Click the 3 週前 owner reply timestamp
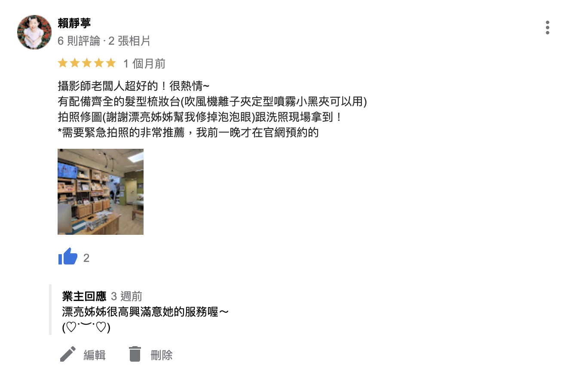The width and height of the screenshot is (588, 378). point(127,296)
